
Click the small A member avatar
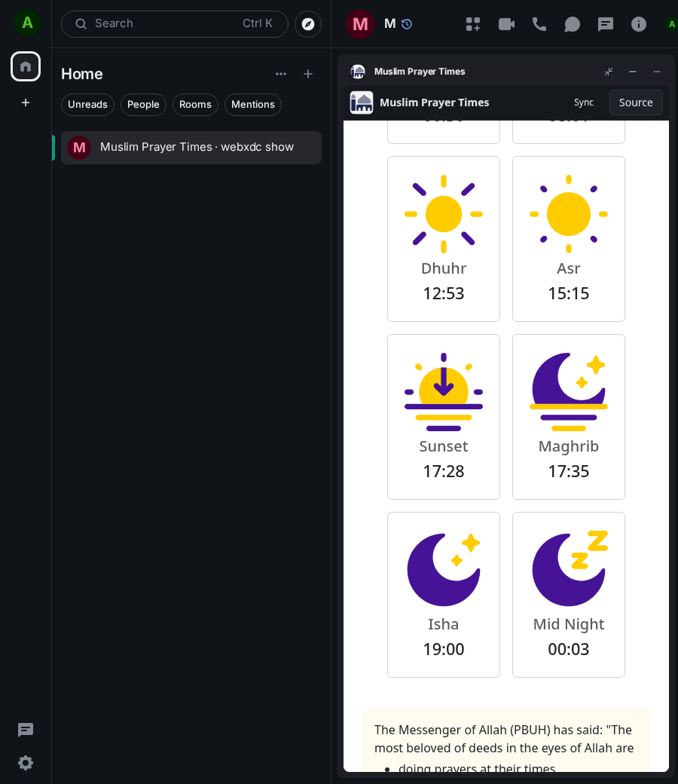click(x=671, y=24)
